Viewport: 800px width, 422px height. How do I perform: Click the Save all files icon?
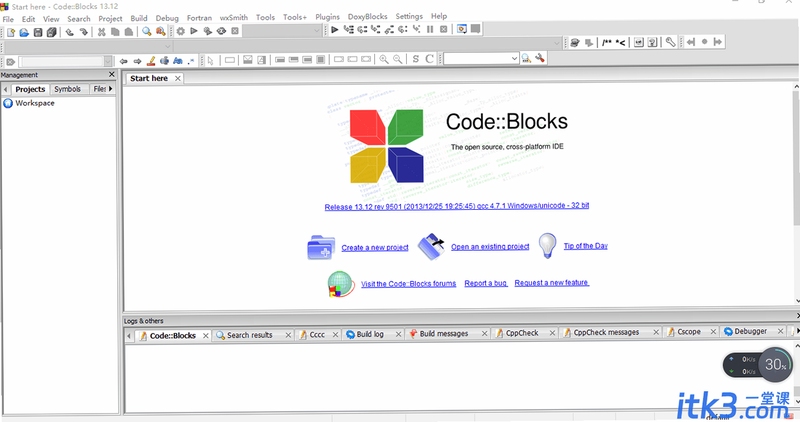pyautogui.click(x=52, y=32)
